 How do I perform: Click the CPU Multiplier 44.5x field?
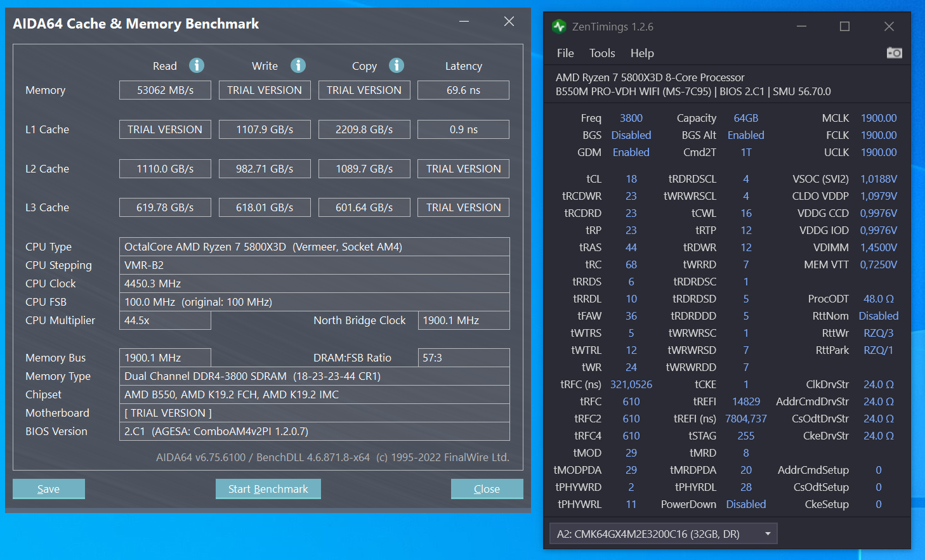pos(165,320)
